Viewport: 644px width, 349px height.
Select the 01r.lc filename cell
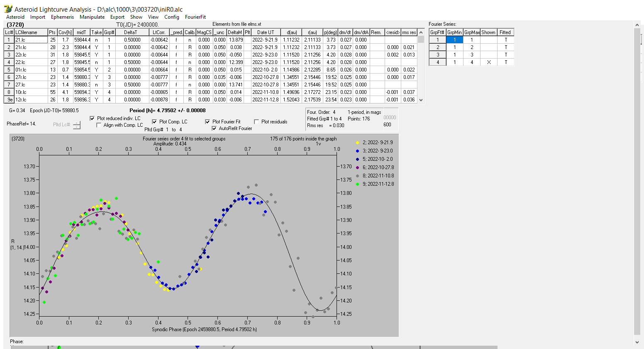click(x=31, y=70)
